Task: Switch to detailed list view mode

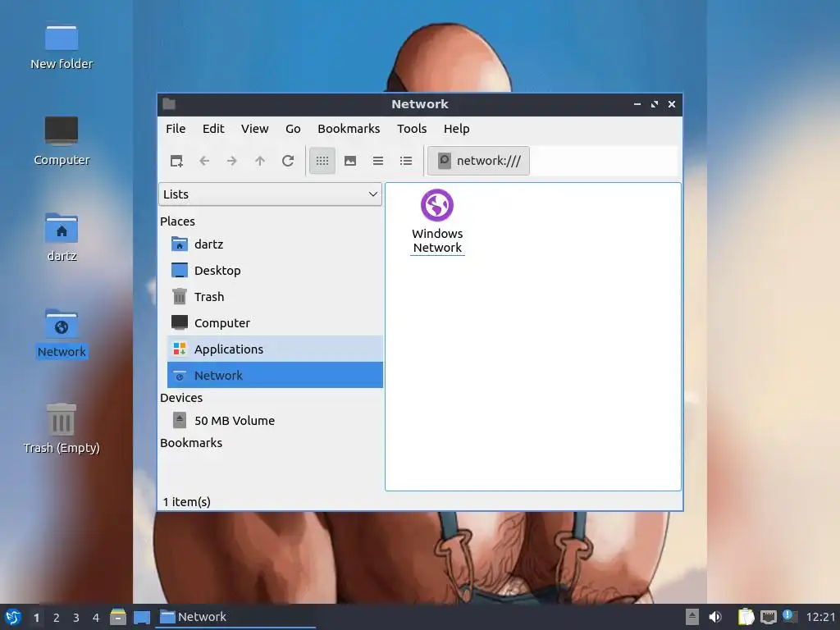Action: click(x=405, y=161)
